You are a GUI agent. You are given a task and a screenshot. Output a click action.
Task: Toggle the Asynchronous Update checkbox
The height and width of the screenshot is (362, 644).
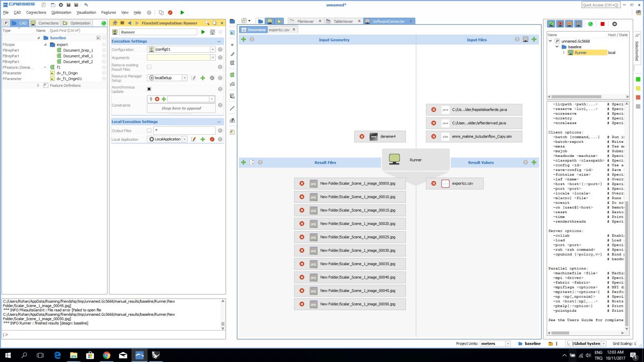point(149,89)
